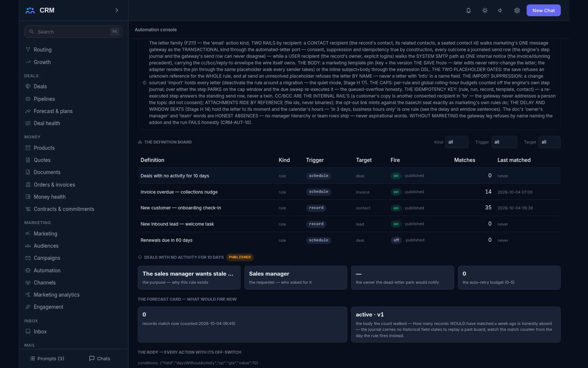The width and height of the screenshot is (588, 368).
Task: Open the notifications bell
Action: [469, 10]
